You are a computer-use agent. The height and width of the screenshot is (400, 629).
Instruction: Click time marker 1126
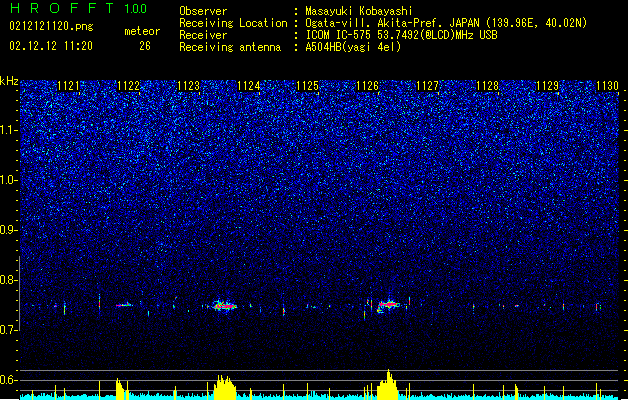[x=367, y=86]
